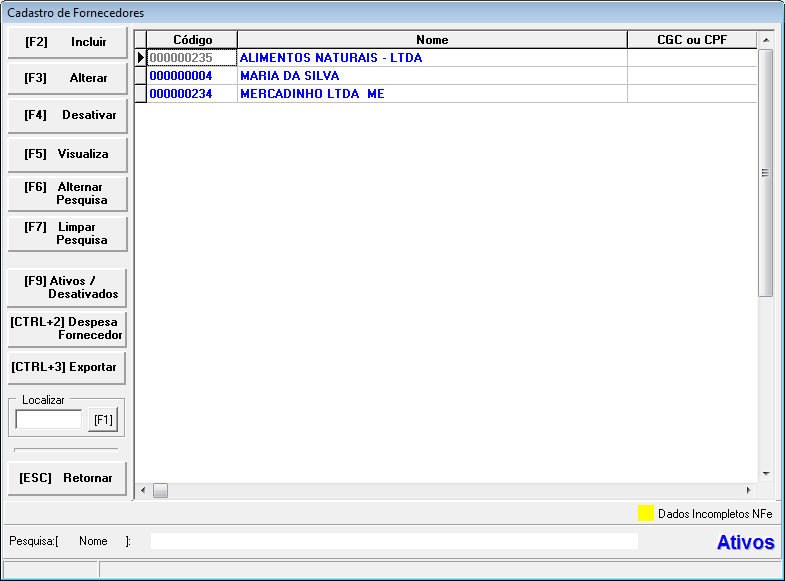Clear search with [F7] Limpar Pesquisa
785x581 pixels.
67,234
